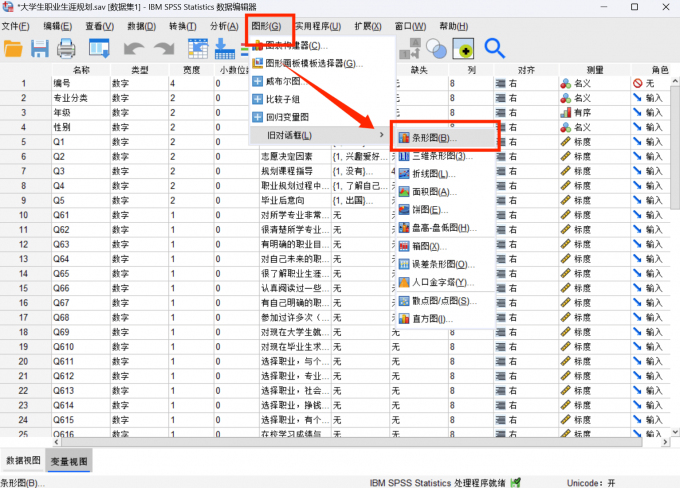The height and width of the screenshot is (488, 680).
Task: Click the Value labels toolbar icon
Action: click(x=410, y=49)
